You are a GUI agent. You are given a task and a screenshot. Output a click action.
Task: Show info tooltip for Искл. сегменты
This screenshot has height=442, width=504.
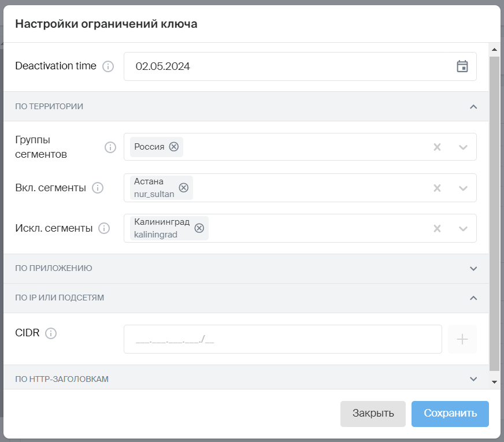[x=104, y=228]
